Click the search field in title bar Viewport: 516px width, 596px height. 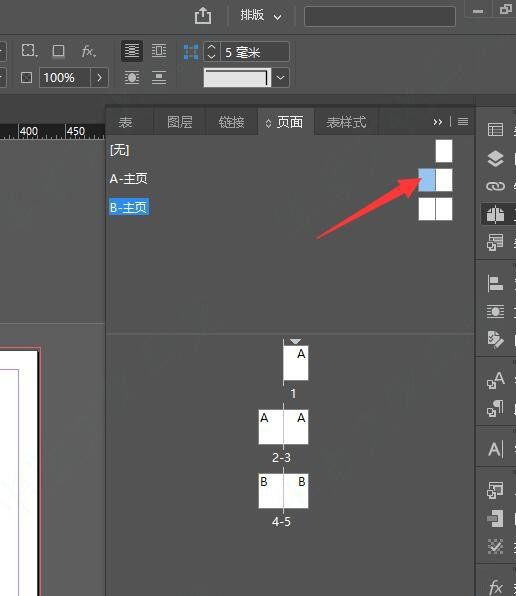point(380,16)
